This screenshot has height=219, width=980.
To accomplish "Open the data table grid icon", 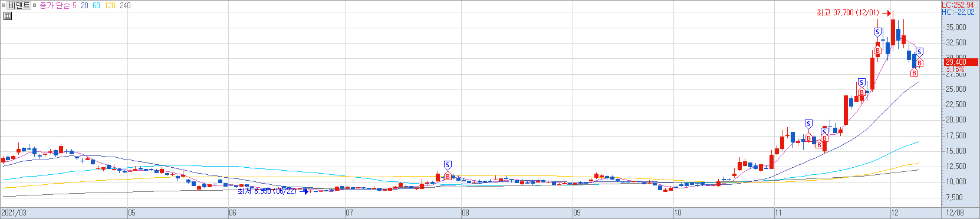I will click(7, 16).
